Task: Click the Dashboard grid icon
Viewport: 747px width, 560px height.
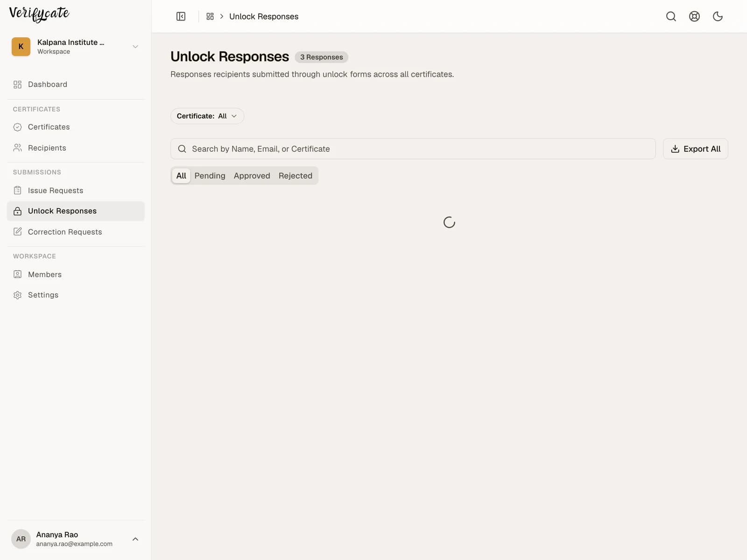Action: 18,84
